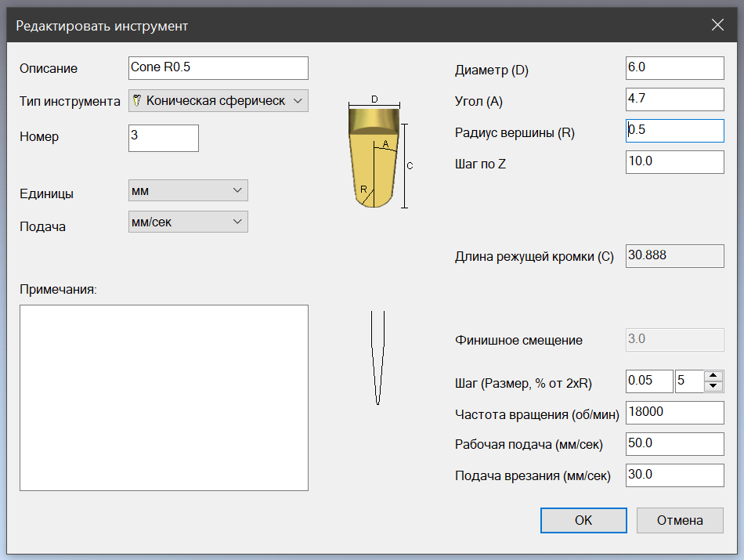The height and width of the screenshot is (560, 744).
Task: Click the description field Cone R0.5
Action: coord(218,68)
